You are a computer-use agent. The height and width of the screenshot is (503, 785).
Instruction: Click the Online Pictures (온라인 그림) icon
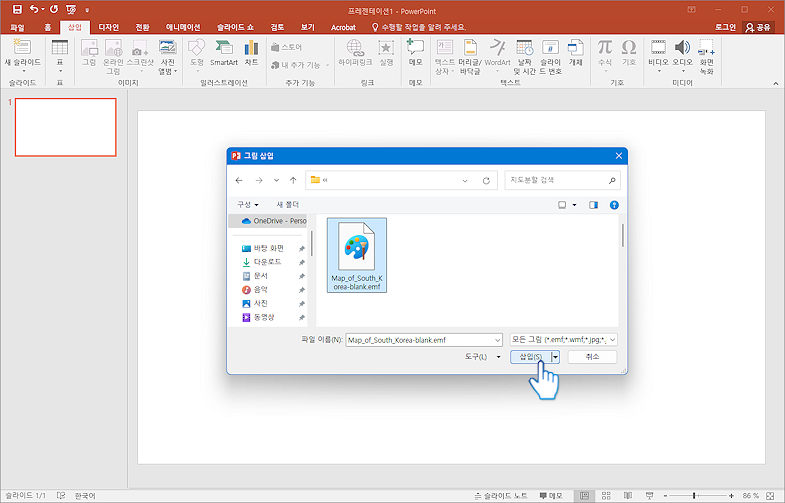[x=113, y=48]
